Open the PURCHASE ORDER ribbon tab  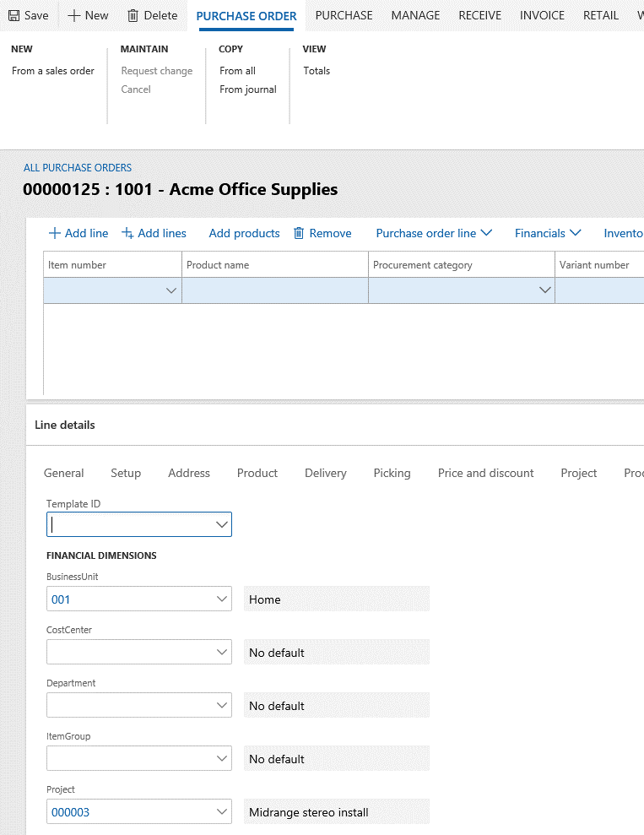[246, 16]
